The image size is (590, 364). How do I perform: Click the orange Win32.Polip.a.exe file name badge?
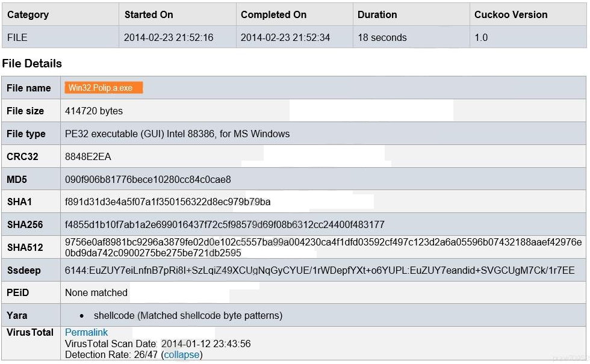pyautogui.click(x=104, y=88)
